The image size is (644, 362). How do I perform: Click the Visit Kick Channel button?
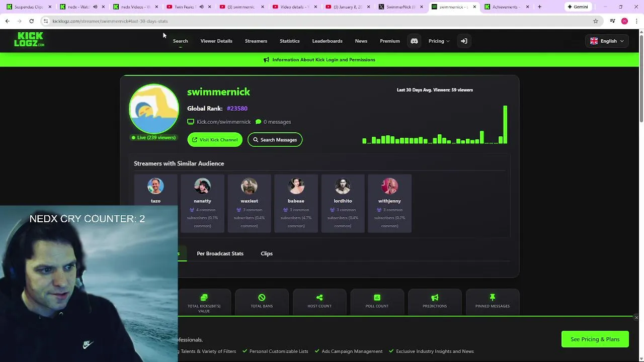click(x=215, y=140)
